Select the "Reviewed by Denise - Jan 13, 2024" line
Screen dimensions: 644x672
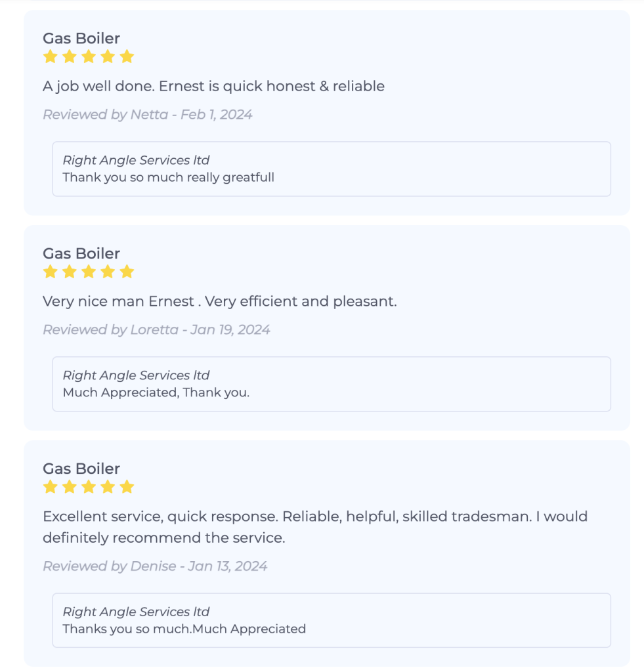point(155,566)
